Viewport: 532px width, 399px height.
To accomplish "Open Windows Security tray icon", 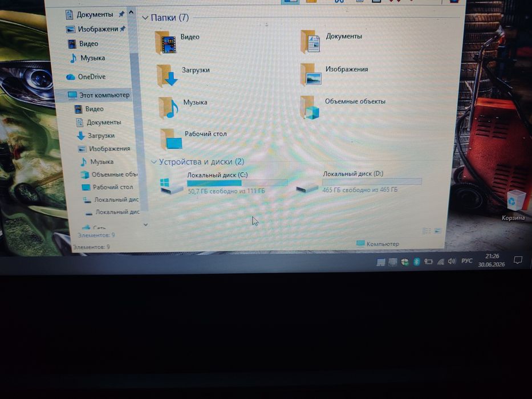I will coord(404,262).
